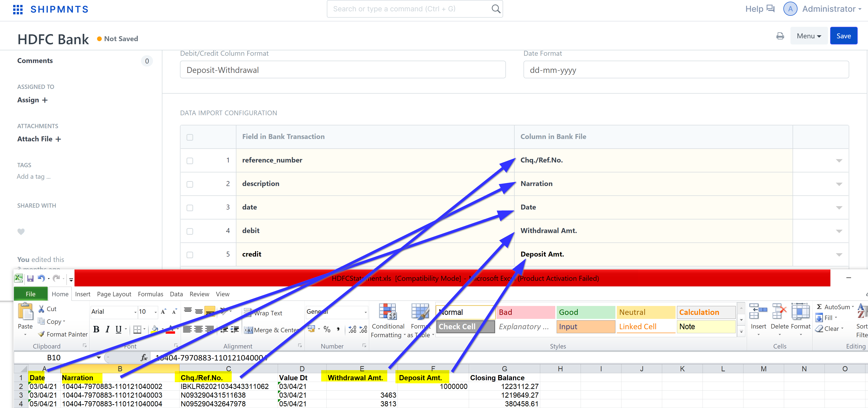The width and height of the screenshot is (868, 408).
Task: Click the Excel save icon in quick access toolbar
Action: tap(30, 278)
